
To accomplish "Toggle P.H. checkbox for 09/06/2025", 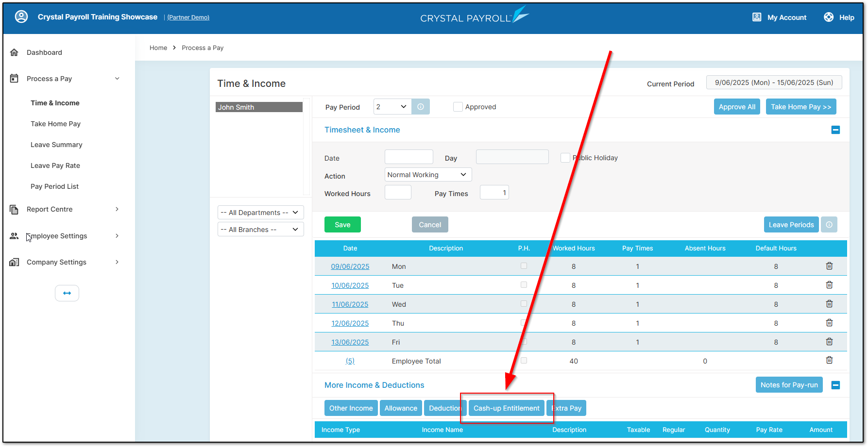I will click(524, 266).
